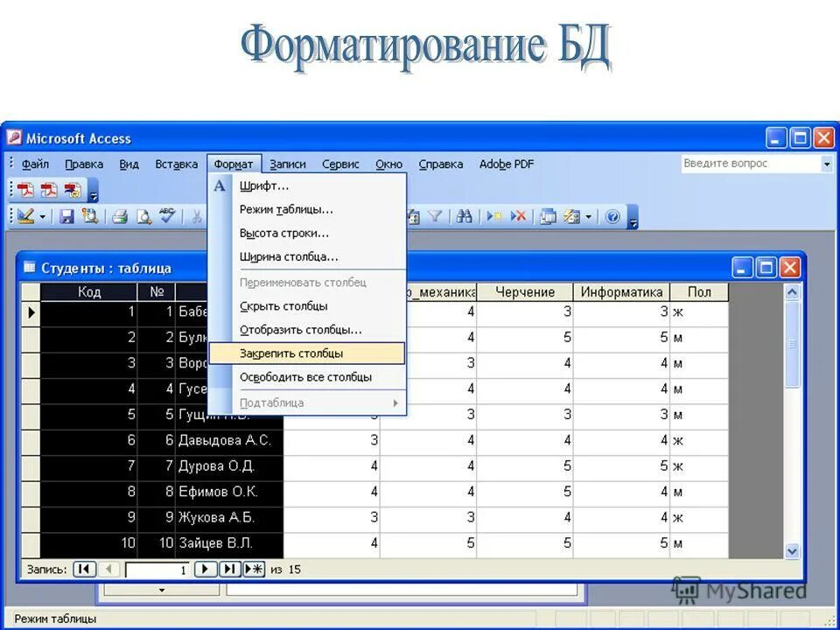Choose Скрыть столбцы menu entry
Image resolution: width=840 pixels, height=630 pixels.
click(307, 306)
